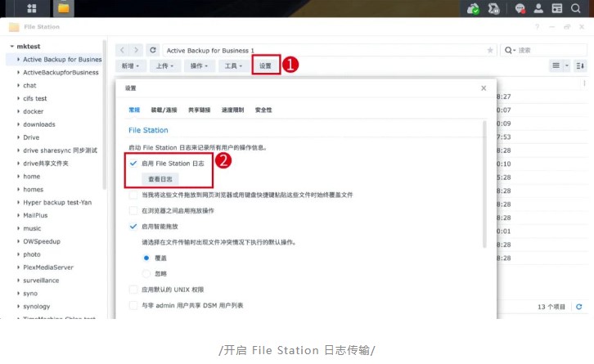
Task: Open the 操作 dropdown menu
Action: tap(199, 66)
